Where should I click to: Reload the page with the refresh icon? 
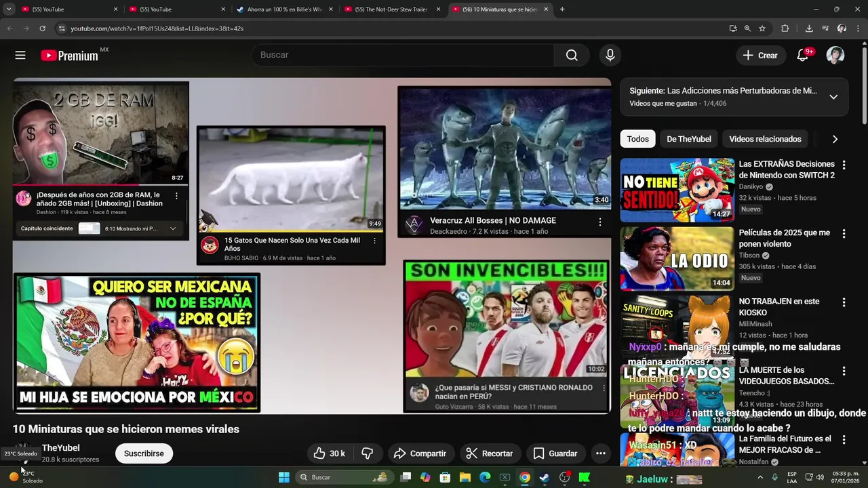42,28
